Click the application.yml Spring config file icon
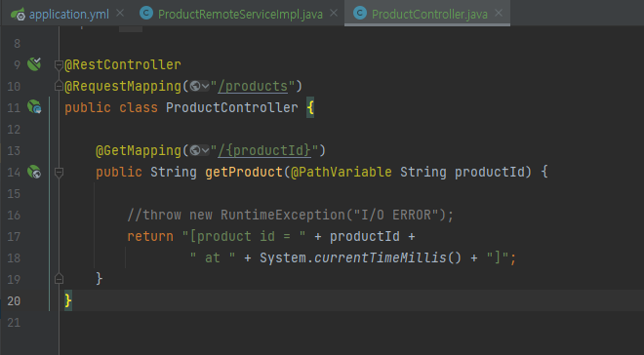Screen dimensions: 644x355 pos(19,15)
